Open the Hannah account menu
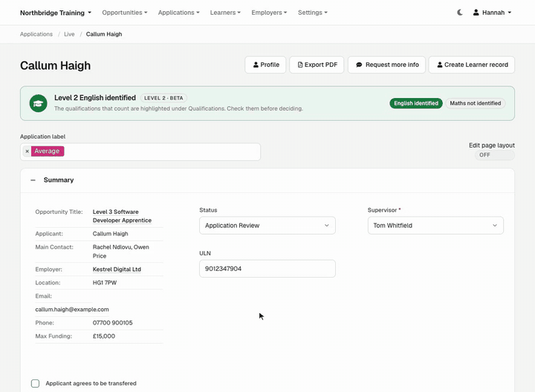Screen dimensions: 535x392 [x=492, y=13]
